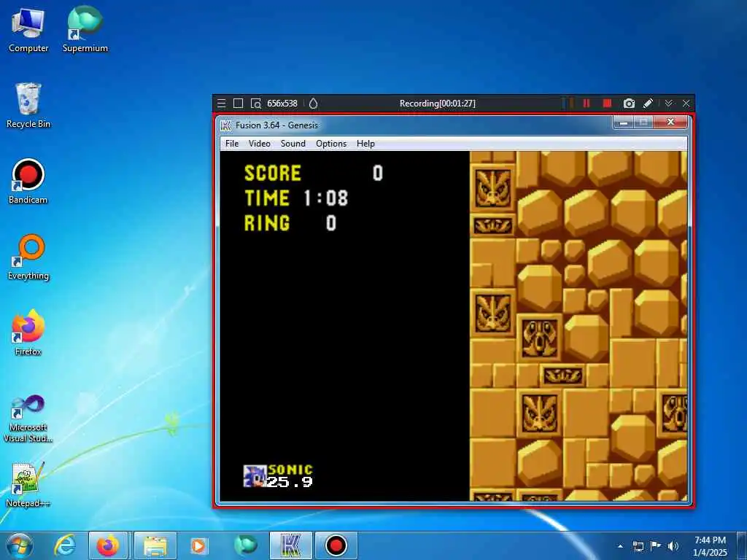The image size is (747, 560).
Task: Click the Supermium taskbar icon
Action: (245, 545)
